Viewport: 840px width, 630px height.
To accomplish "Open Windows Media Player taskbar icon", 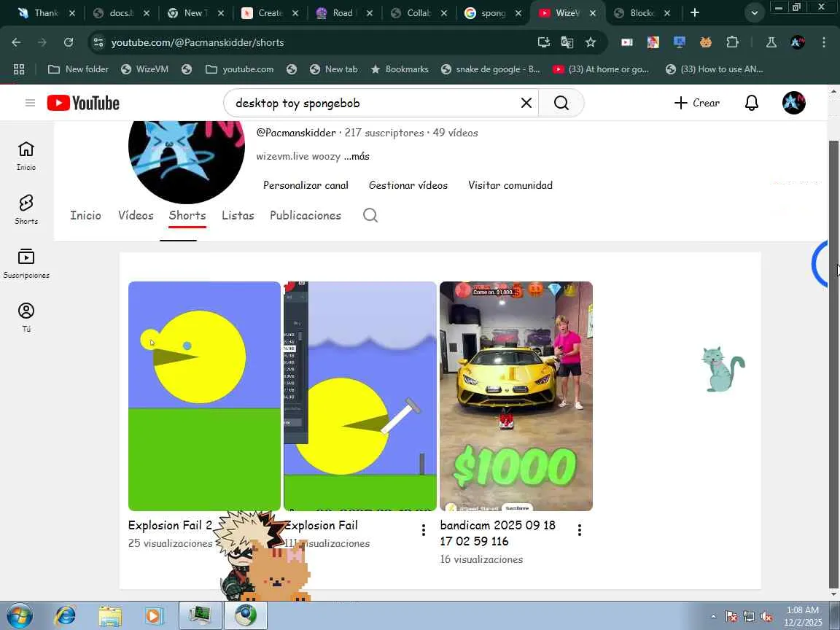I will pyautogui.click(x=155, y=615).
